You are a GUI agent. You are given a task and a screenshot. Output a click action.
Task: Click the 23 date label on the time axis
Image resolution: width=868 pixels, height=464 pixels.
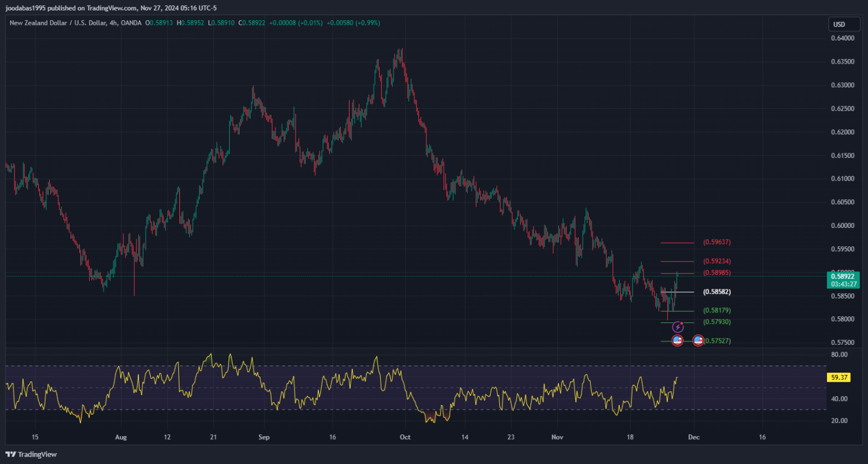click(510, 437)
